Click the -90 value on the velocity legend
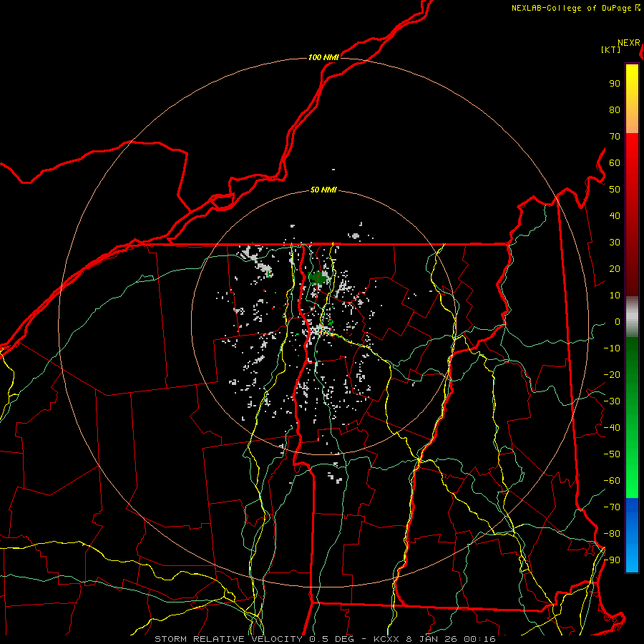 (612, 560)
